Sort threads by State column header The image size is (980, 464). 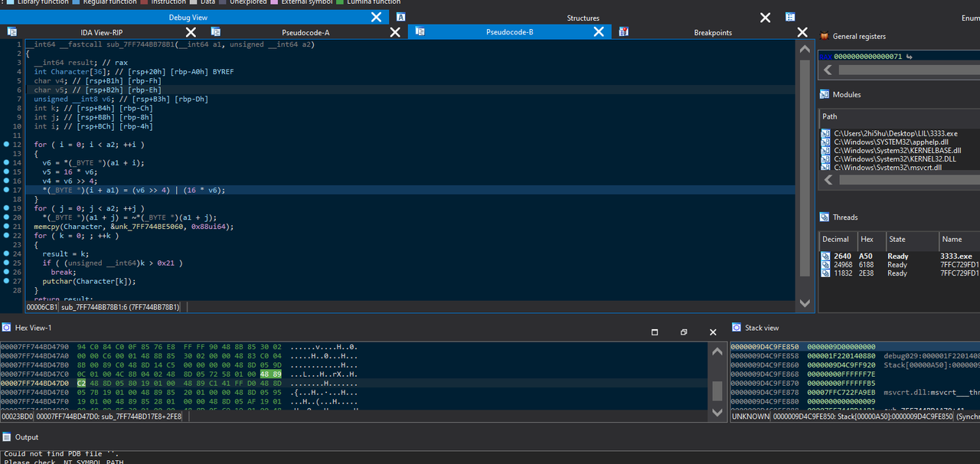click(x=911, y=240)
